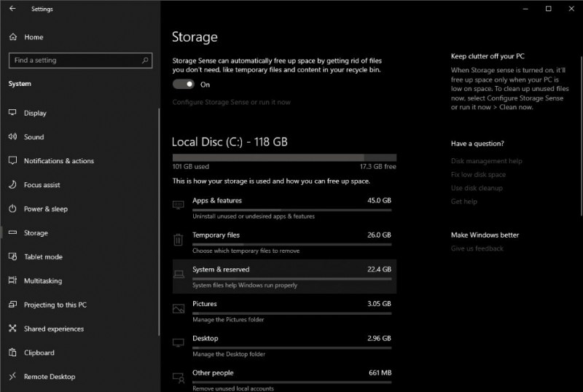Click the Sound speaker icon
This screenshot has height=392, width=583.
(x=12, y=137)
